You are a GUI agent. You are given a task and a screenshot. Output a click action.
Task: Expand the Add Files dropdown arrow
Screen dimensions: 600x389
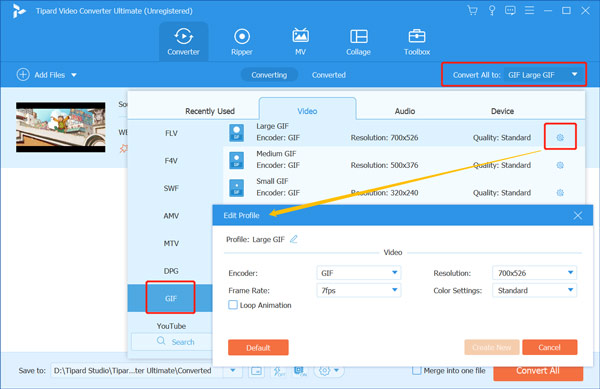click(74, 75)
